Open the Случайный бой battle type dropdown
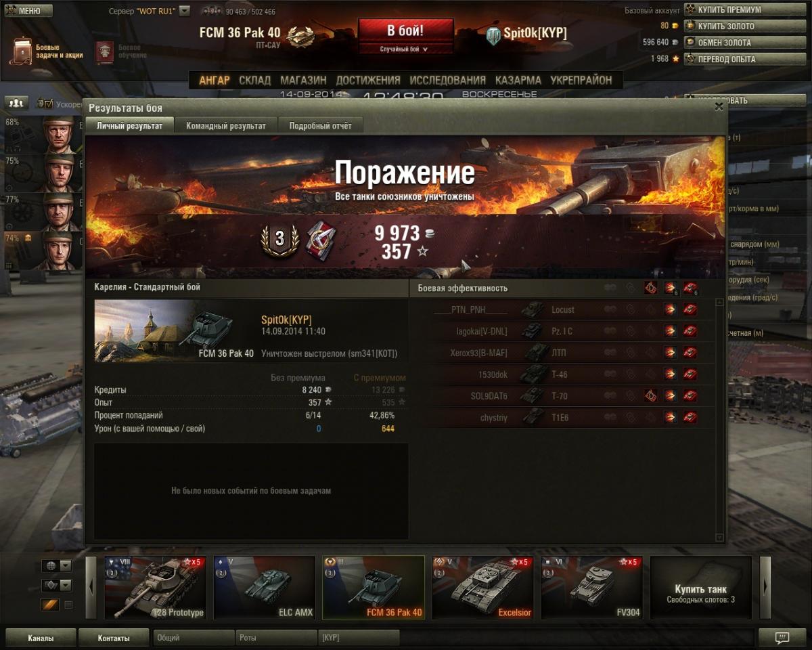Screen dimensions: 812x650 click(x=405, y=49)
